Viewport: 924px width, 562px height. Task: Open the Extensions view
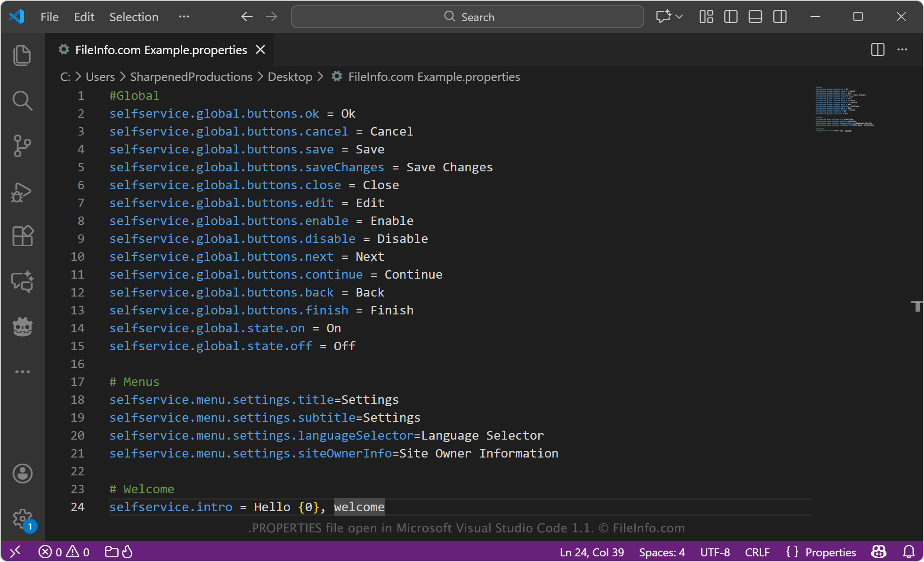click(x=22, y=236)
